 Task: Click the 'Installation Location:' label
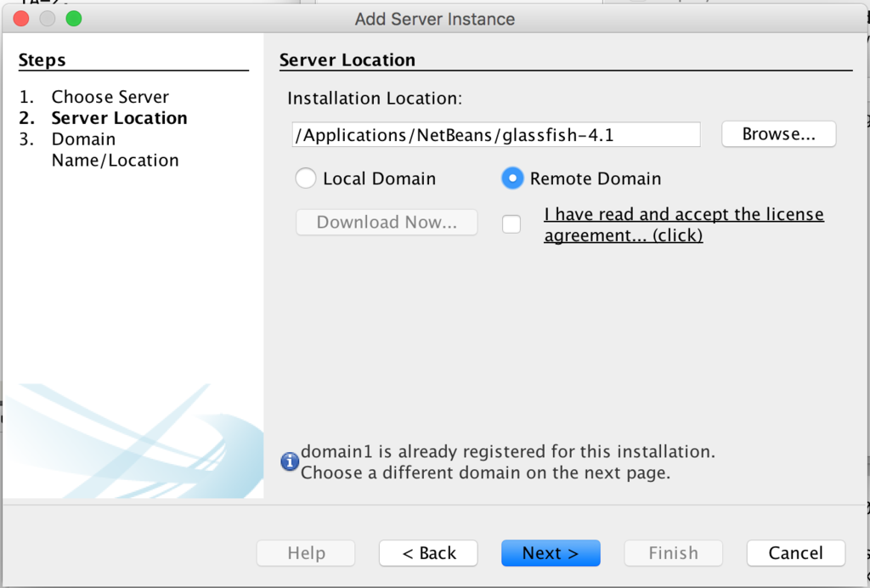[375, 99]
